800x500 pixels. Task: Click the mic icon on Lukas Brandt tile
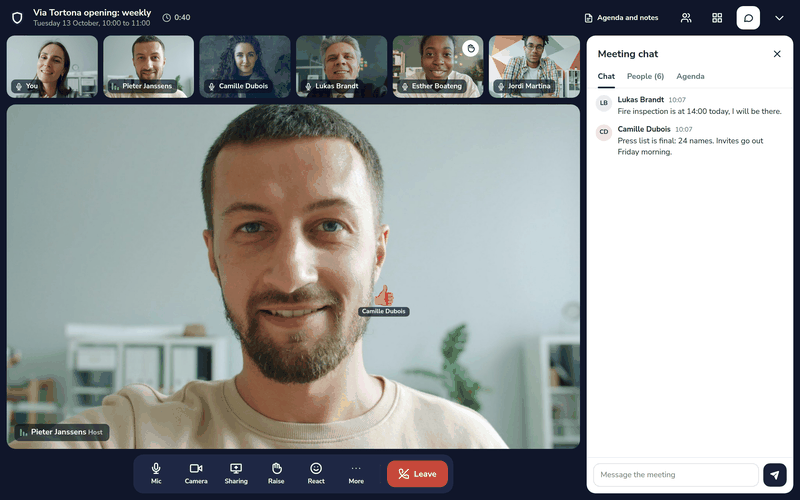(x=308, y=86)
